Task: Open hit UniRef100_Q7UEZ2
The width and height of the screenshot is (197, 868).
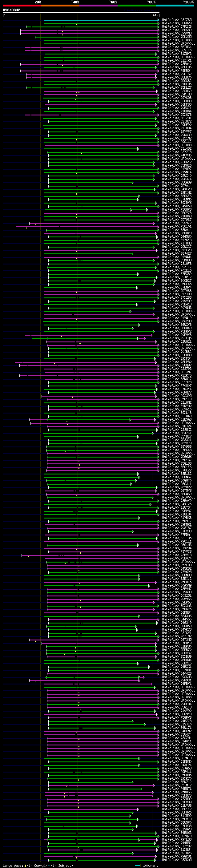Action: pos(177,470)
